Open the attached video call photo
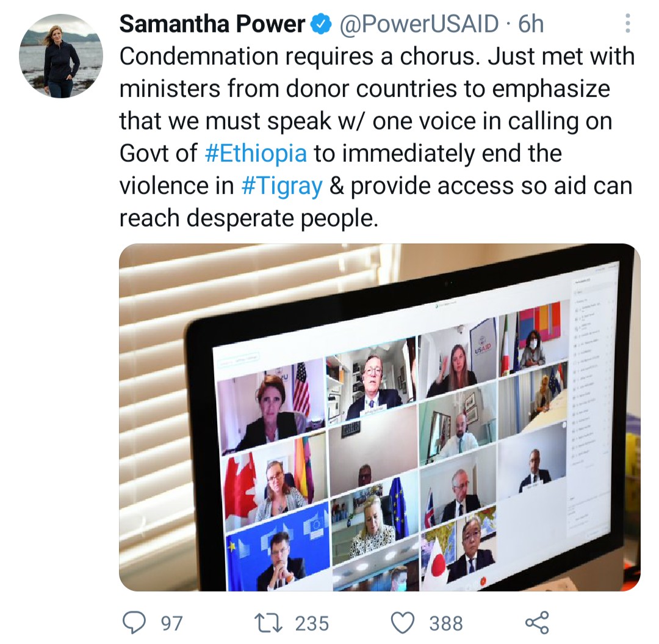This screenshot has height=644, width=659. pos(380,418)
